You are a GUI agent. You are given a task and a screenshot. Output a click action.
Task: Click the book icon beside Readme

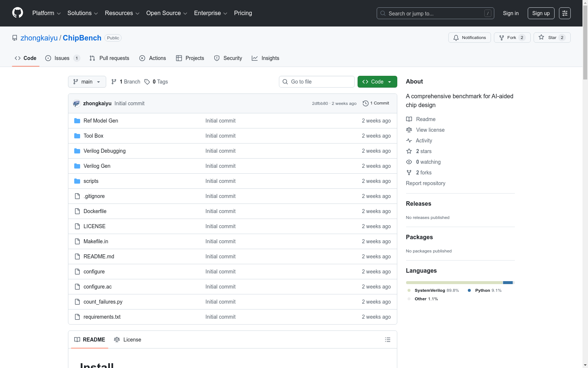pyautogui.click(x=409, y=119)
